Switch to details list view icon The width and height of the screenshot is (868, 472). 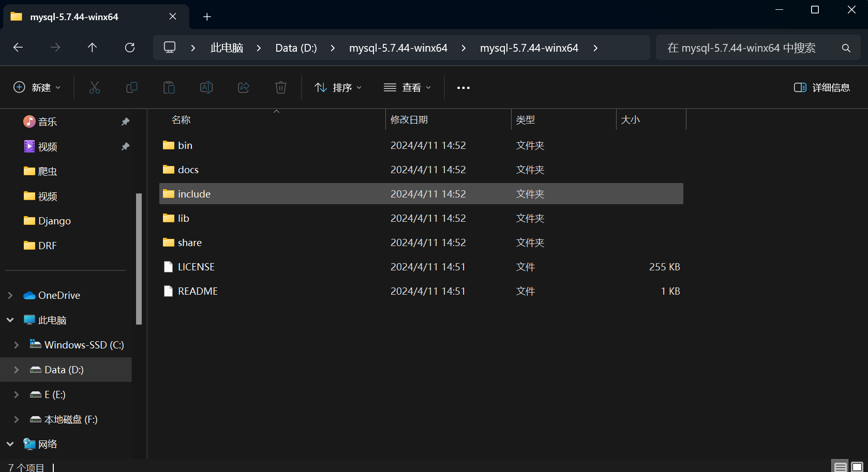click(x=841, y=467)
